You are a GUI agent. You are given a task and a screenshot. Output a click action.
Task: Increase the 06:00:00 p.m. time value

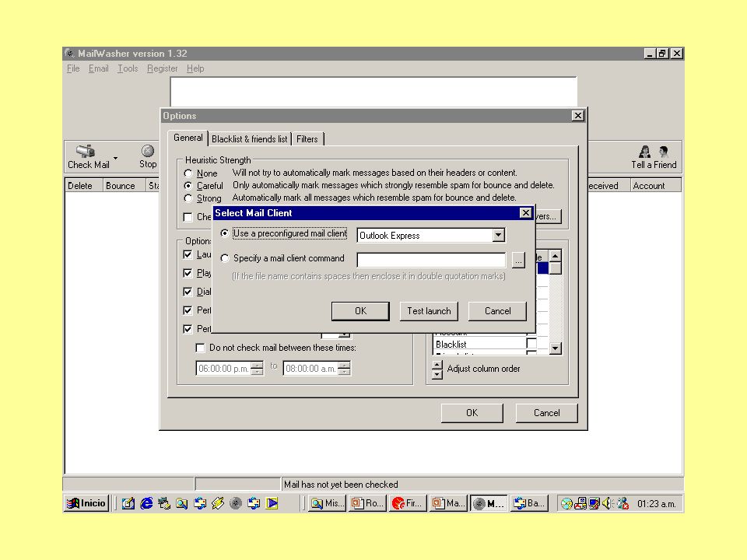tap(258, 365)
